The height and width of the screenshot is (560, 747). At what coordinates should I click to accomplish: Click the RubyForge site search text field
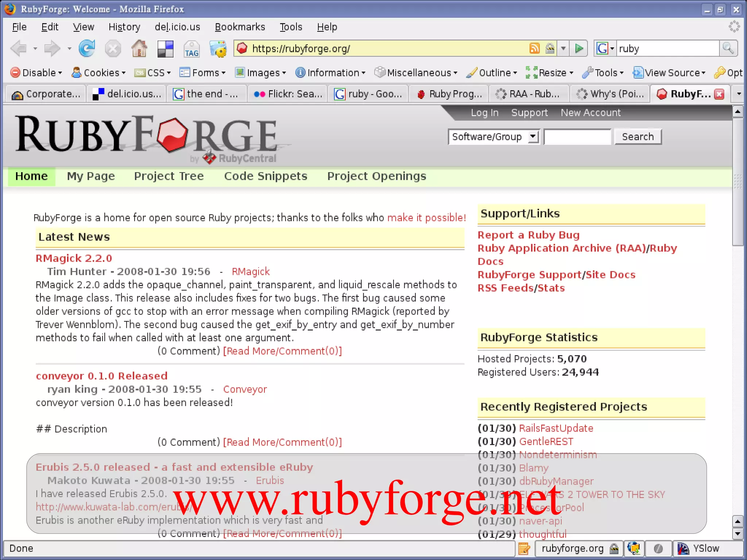coord(577,137)
